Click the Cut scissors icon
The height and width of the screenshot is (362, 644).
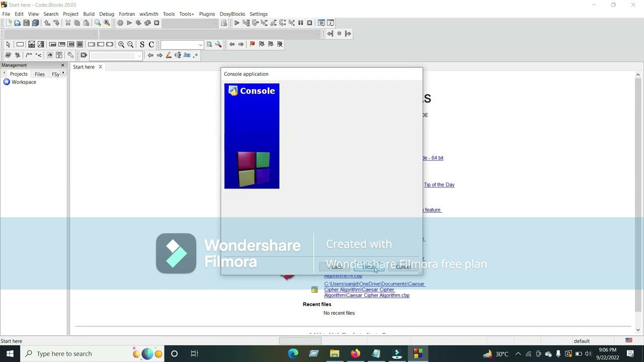pos(68,23)
